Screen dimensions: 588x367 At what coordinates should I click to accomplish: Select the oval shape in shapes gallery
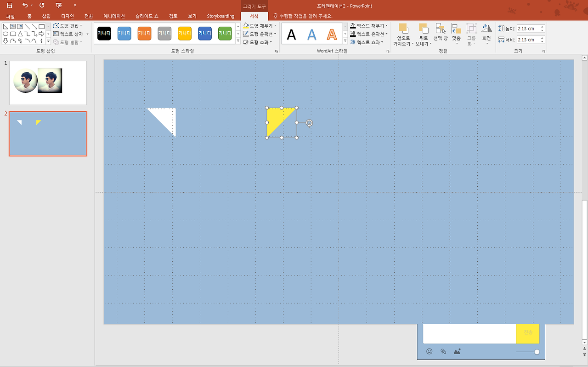pyautogui.click(x=6, y=34)
